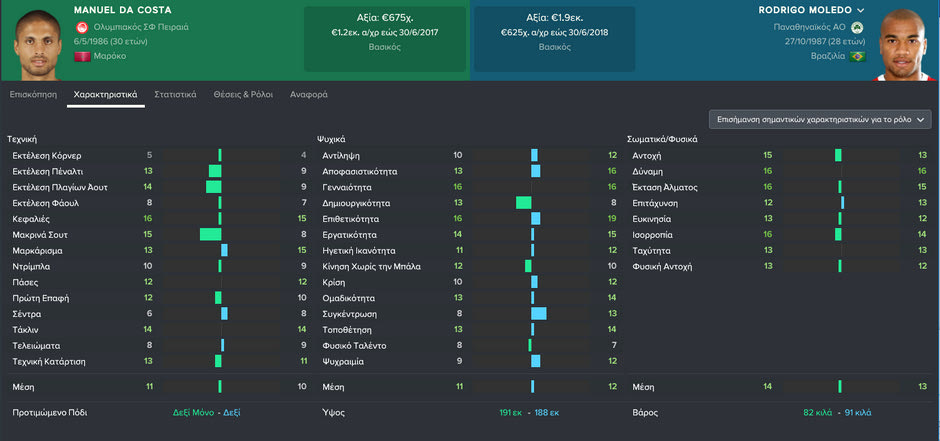Open the role attribute highlighting dropdown
Image resolution: width=940 pixels, height=441 pixels.
coord(820,119)
